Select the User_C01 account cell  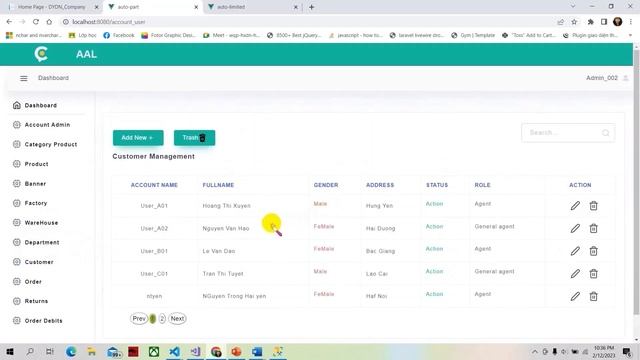(x=154, y=273)
